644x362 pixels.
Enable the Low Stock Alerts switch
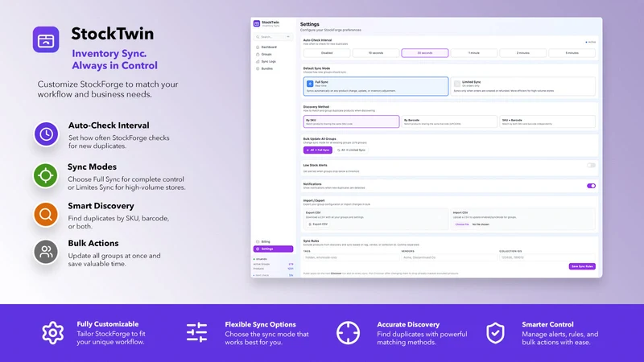pyautogui.click(x=591, y=166)
